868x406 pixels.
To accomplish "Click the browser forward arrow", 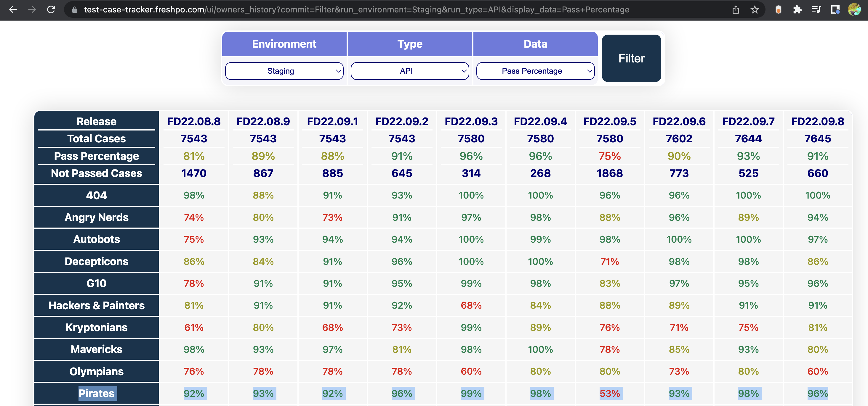I will click(x=32, y=9).
